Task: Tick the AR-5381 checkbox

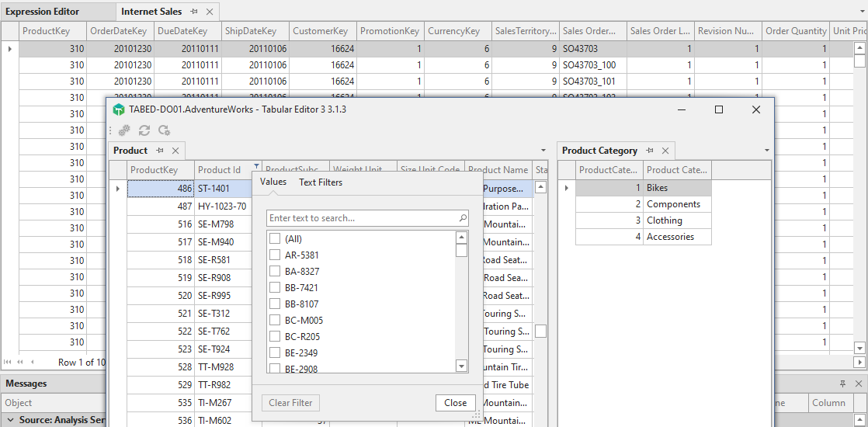Action: (275, 255)
